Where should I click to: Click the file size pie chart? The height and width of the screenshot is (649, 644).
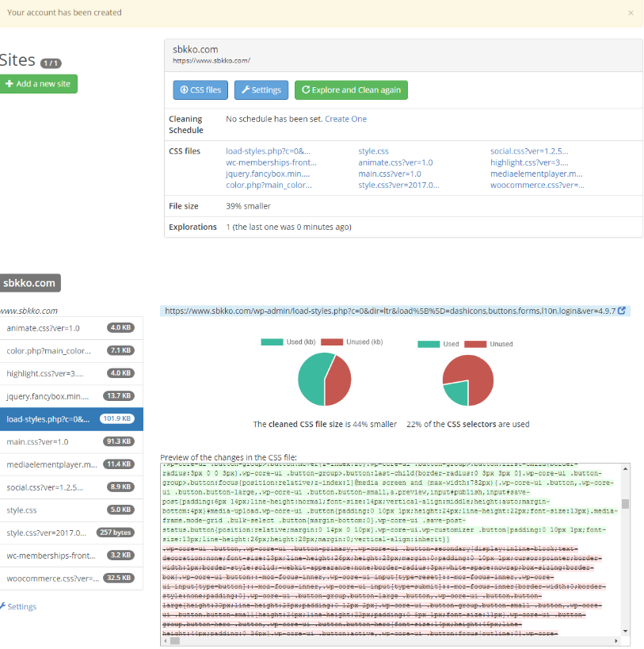point(326,379)
